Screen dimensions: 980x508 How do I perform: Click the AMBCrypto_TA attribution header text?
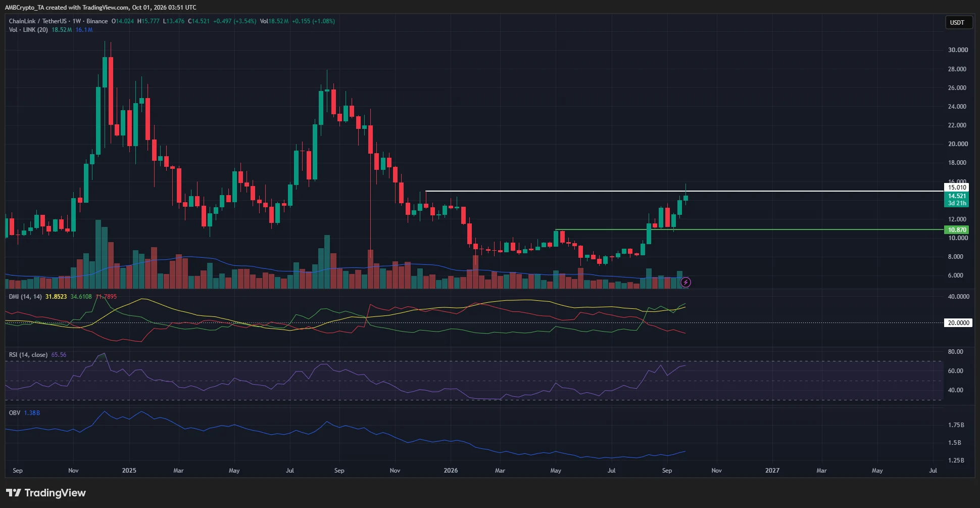tap(101, 8)
